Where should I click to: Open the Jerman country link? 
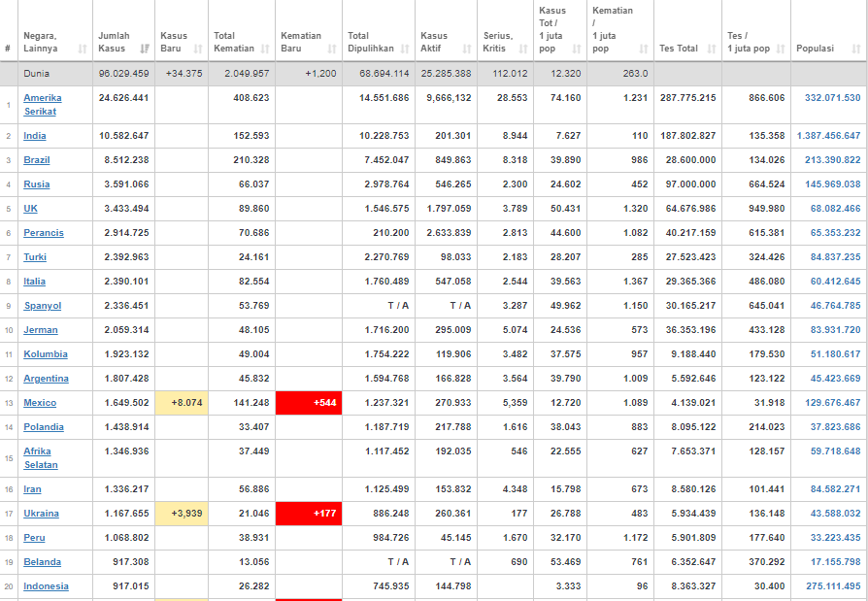[x=41, y=330]
